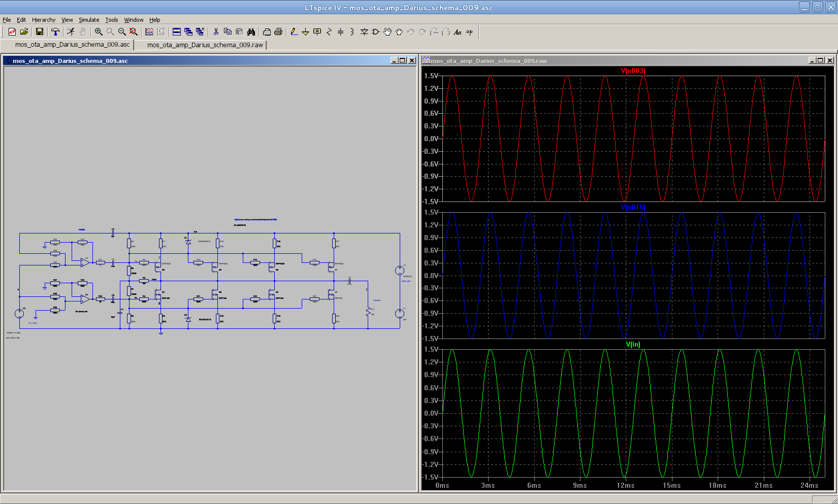Viewport: 838px width, 504px height.
Task: Cascade windows with the Cascade icon
Action: point(188,31)
